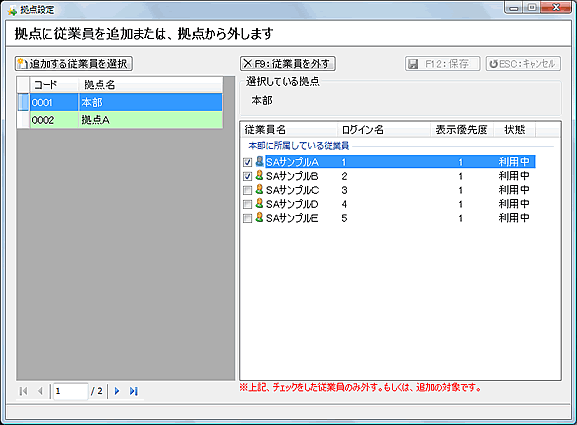Open 追加する従業員を選択 button
This screenshot has width=577, height=425.
click(74, 64)
